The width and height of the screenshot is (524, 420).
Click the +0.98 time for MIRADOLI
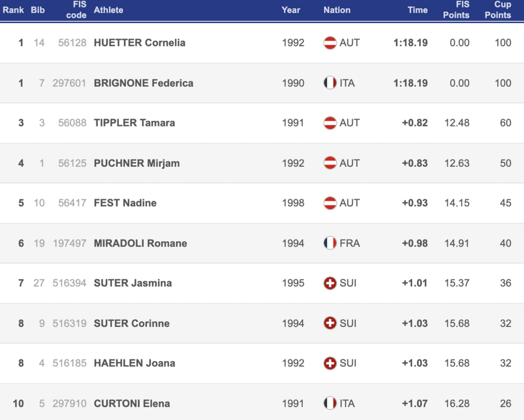pos(415,243)
